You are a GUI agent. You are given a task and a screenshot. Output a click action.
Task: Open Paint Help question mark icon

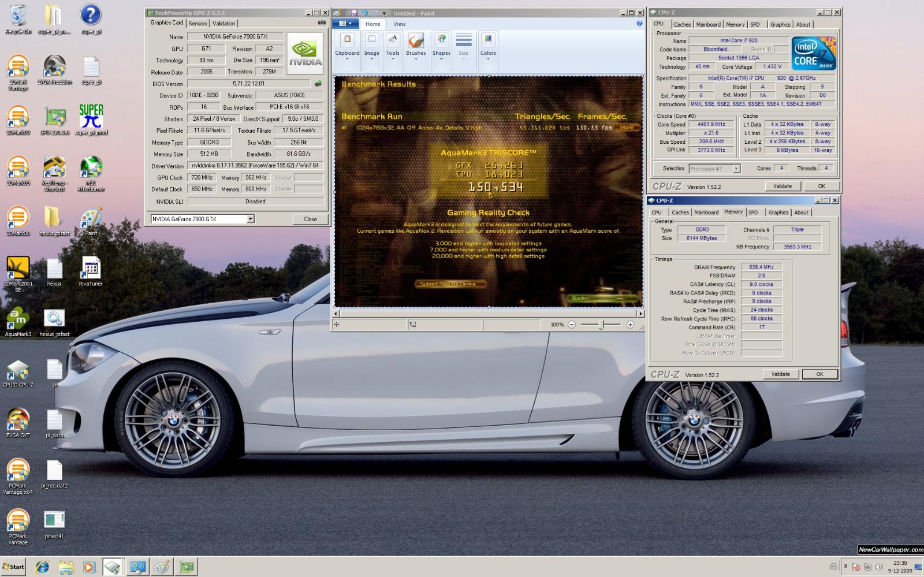click(x=639, y=24)
